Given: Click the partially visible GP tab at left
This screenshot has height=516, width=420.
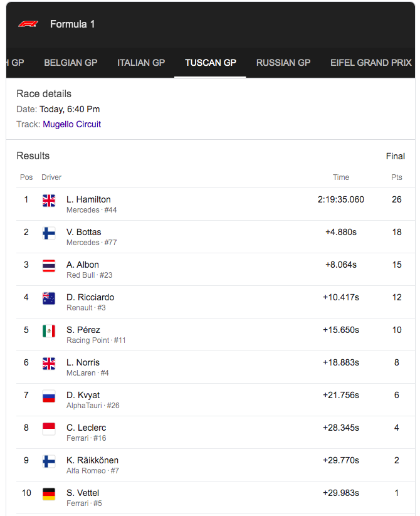Looking at the screenshot, I should coord(15,63).
